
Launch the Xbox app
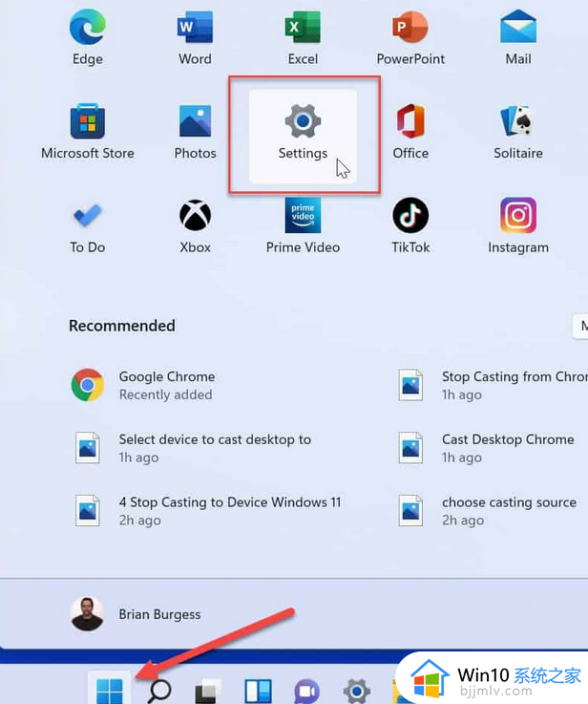point(195,226)
